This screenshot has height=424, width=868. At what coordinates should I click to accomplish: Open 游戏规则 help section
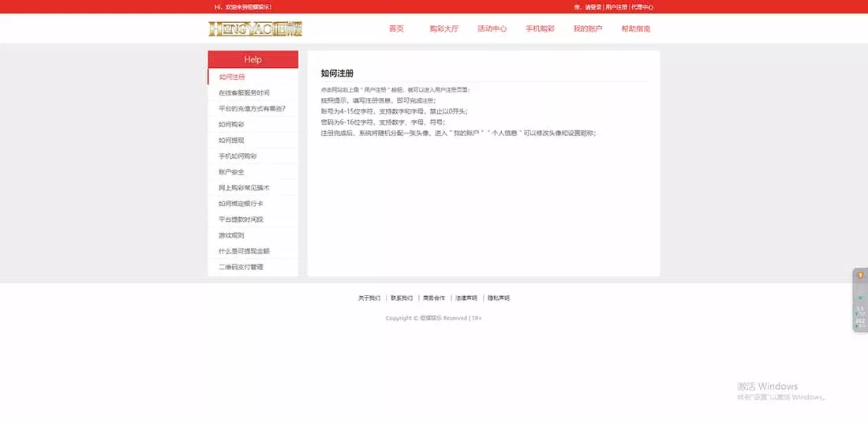232,235
